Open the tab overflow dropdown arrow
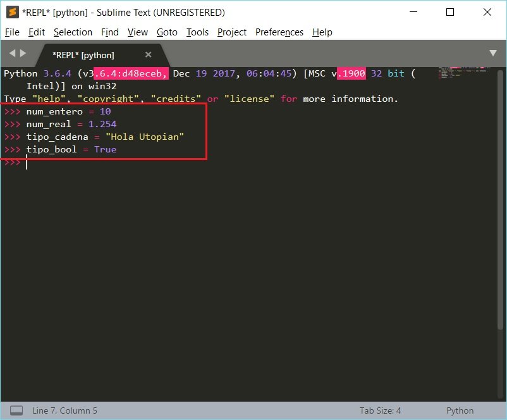The width and height of the screenshot is (507, 420). (492, 54)
